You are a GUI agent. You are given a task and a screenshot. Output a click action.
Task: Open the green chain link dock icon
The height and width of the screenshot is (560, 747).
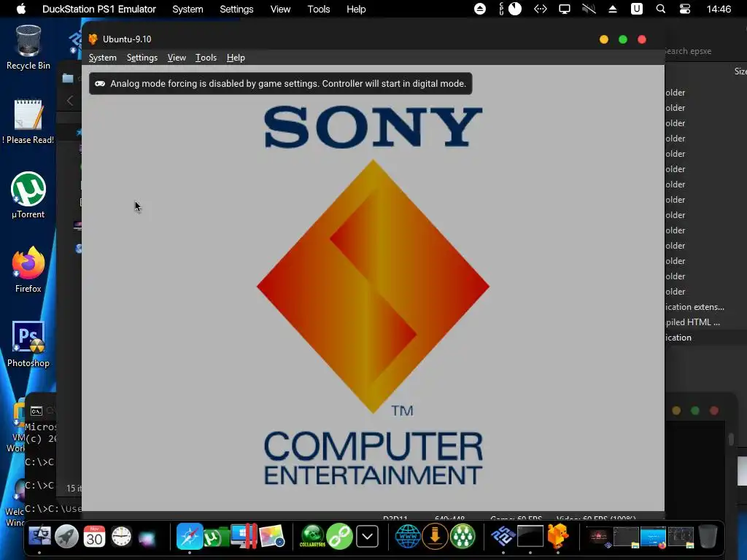[x=340, y=536]
